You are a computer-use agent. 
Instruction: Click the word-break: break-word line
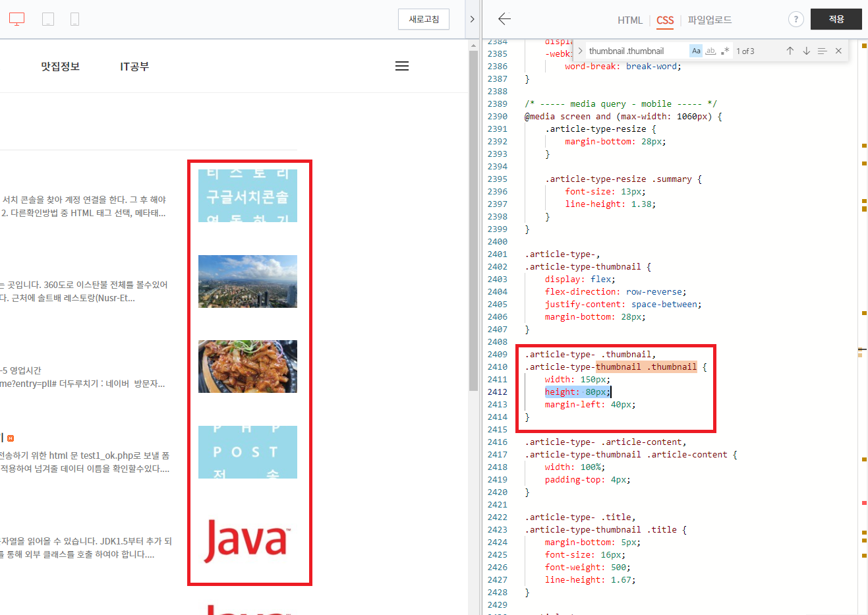(x=623, y=66)
